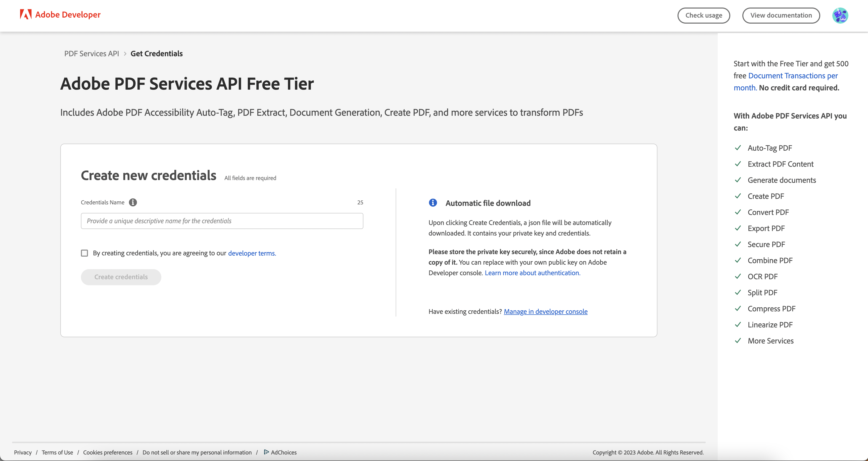Click the Check usage button
Image resolution: width=868 pixels, height=461 pixels.
coord(704,15)
